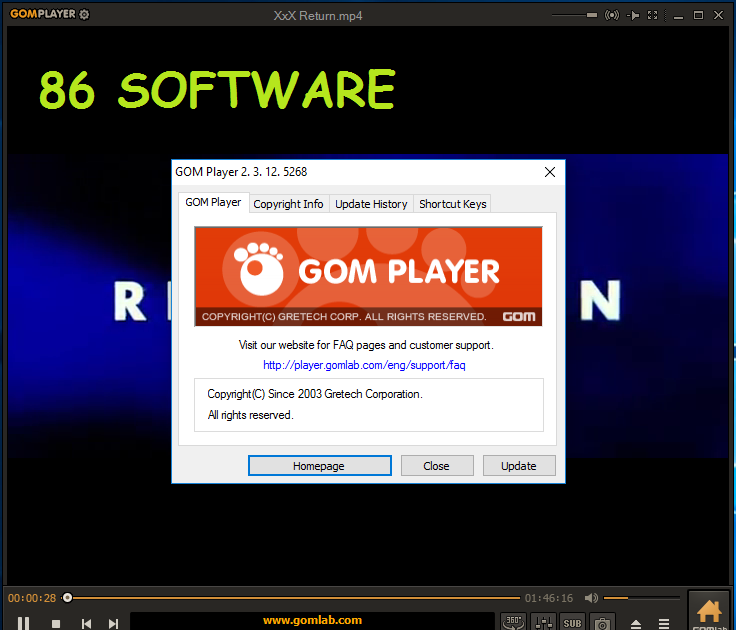Stop the video playback

tap(56, 623)
